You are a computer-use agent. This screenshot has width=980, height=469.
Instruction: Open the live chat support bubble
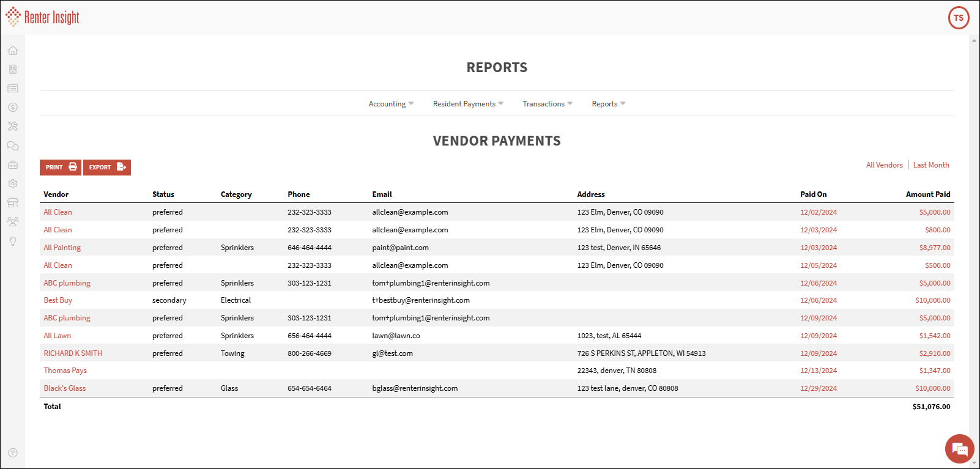pos(959,449)
